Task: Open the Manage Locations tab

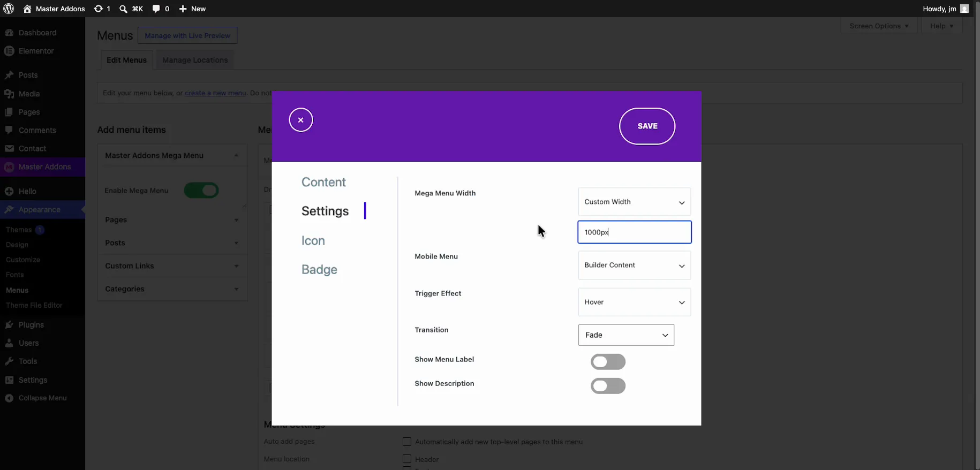Action: [x=195, y=60]
